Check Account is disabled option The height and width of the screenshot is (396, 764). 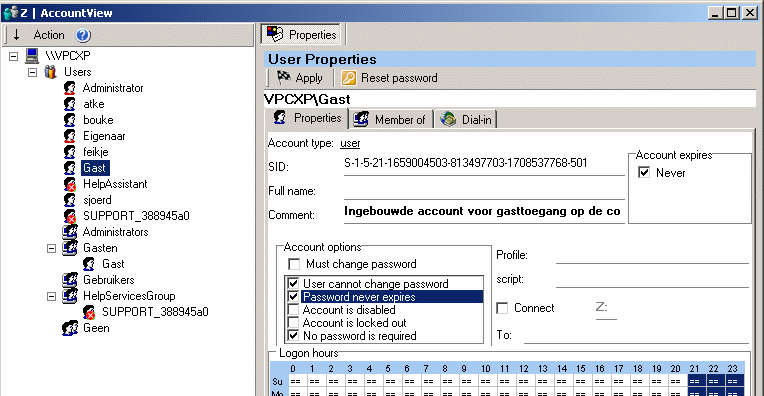point(293,310)
